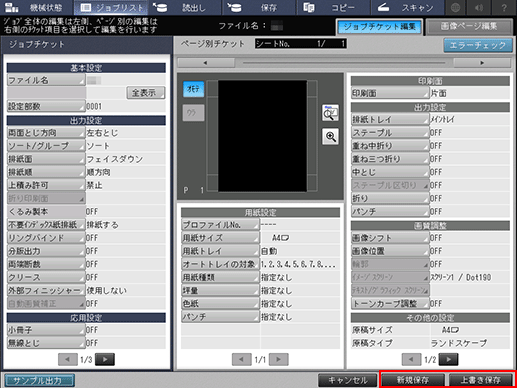The width and height of the screenshot is (517, 388).
Task: Open the 排紙順 setting
Action: click(x=46, y=172)
